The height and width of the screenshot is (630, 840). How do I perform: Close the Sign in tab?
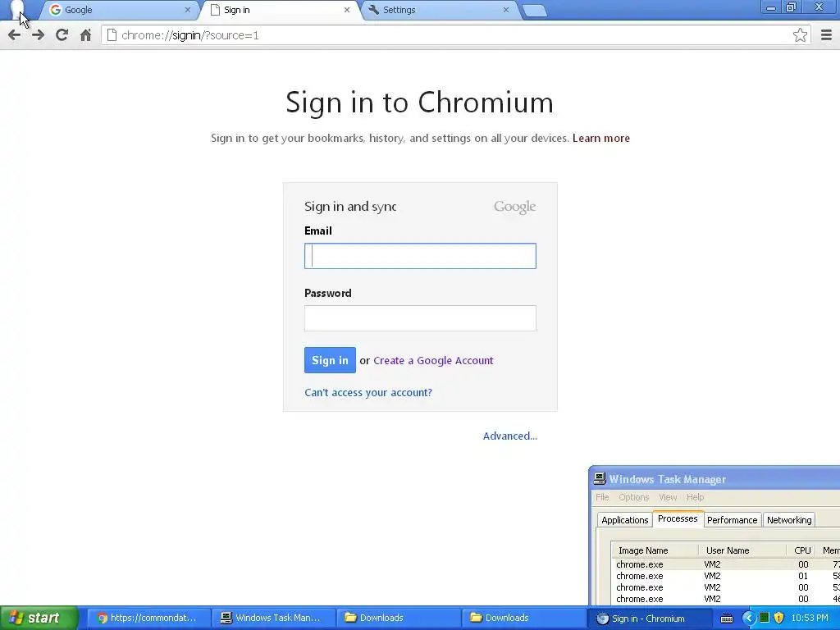(347, 10)
